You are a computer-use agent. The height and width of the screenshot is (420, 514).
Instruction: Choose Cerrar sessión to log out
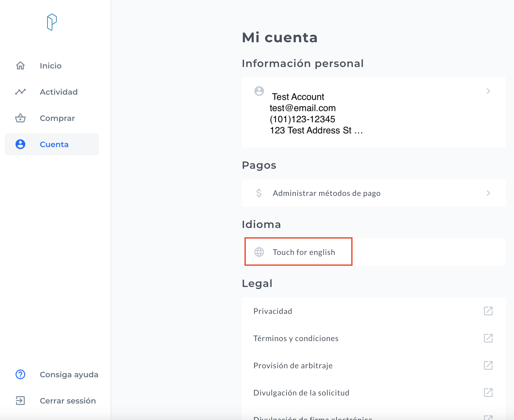(52, 401)
